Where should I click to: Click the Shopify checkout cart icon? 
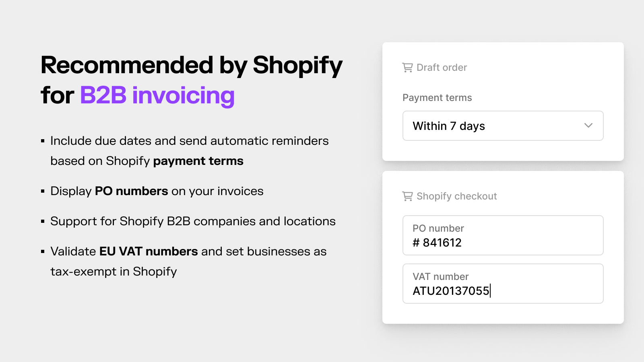click(x=407, y=196)
